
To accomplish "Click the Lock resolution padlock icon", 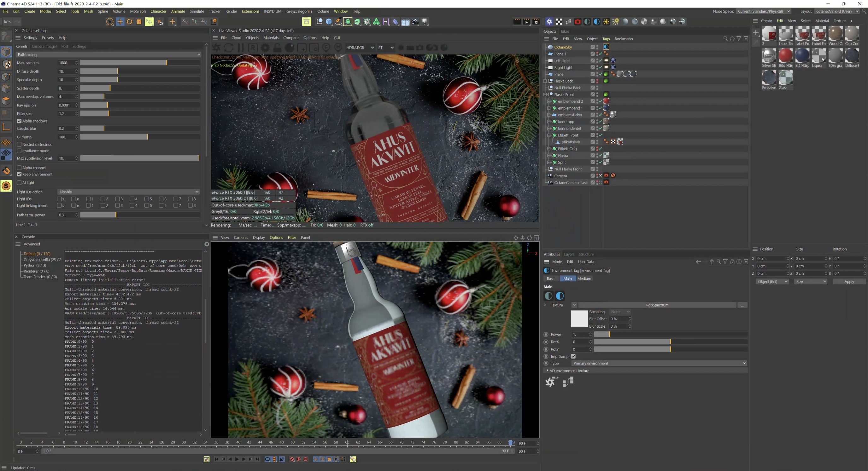I will coord(277,48).
